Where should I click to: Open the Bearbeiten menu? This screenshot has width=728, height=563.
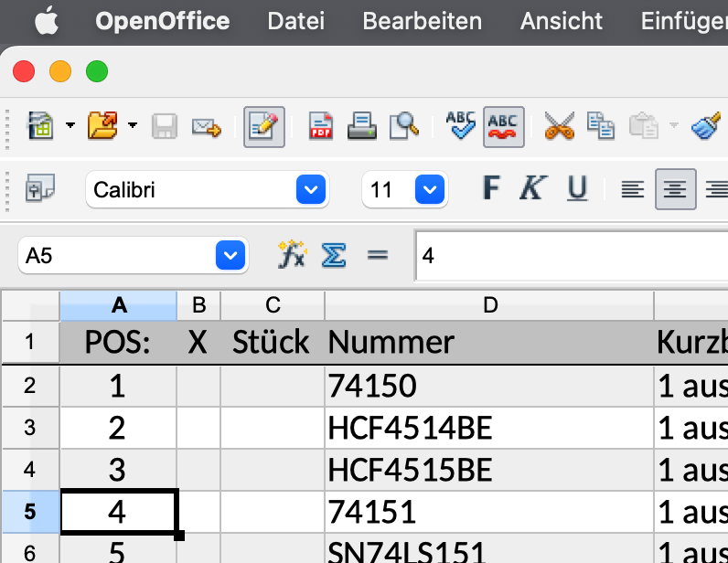click(x=422, y=21)
